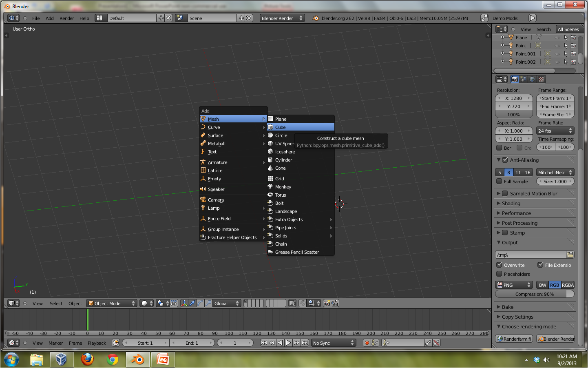Switch to the Render properties camera tab

(515, 79)
